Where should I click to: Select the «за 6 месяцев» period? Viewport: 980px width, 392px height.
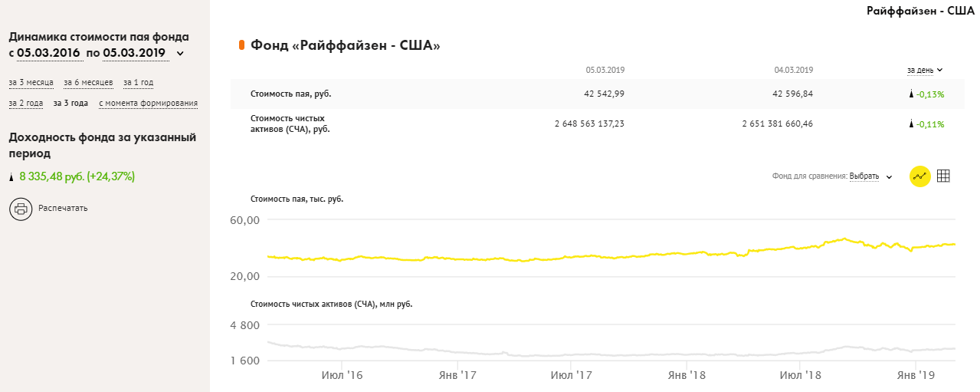[88, 82]
